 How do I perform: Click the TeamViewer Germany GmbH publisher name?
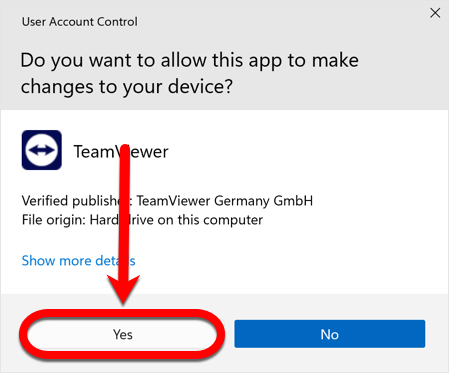tap(225, 201)
